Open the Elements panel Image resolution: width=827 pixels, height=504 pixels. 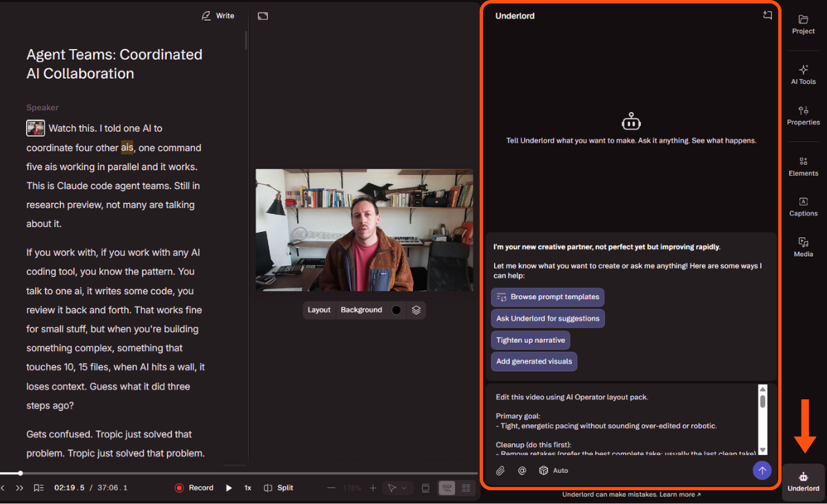(803, 167)
